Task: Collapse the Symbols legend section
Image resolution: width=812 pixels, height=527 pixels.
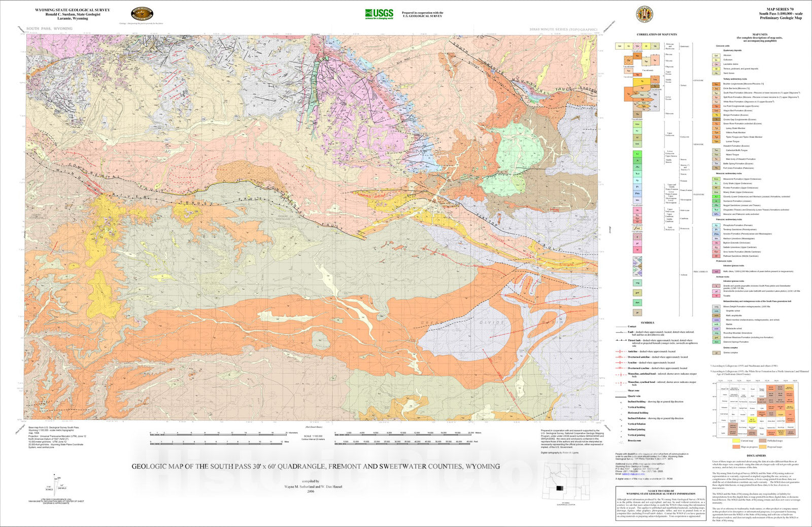Action: pyautogui.click(x=648, y=322)
